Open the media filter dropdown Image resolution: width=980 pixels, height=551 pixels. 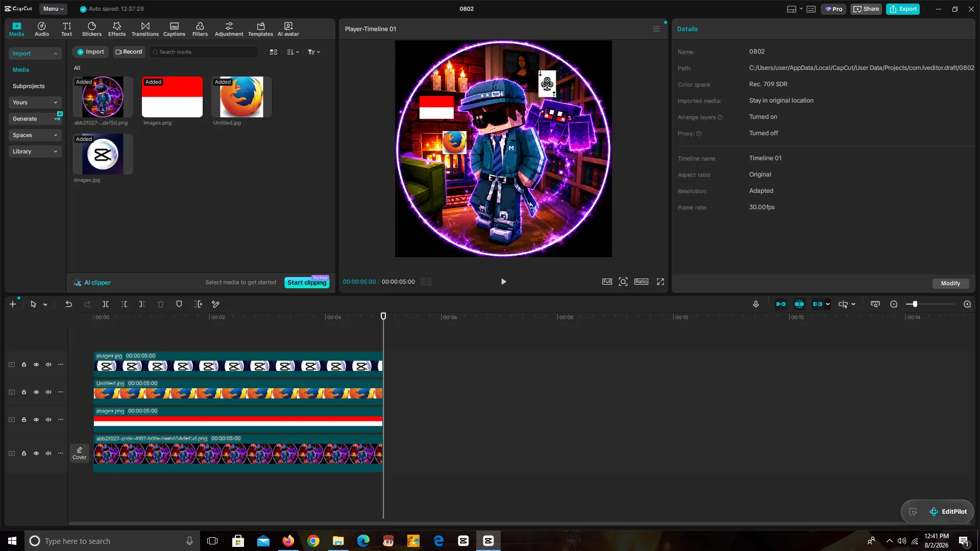(x=314, y=52)
